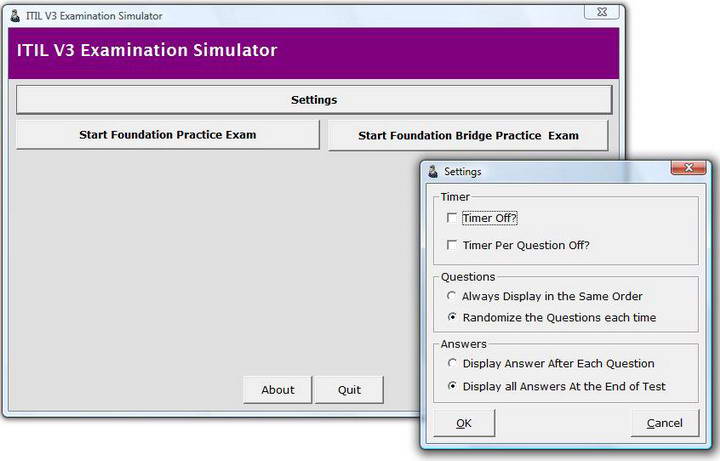This screenshot has height=461, width=720.
Task: Open the About dialog
Action: pos(277,390)
